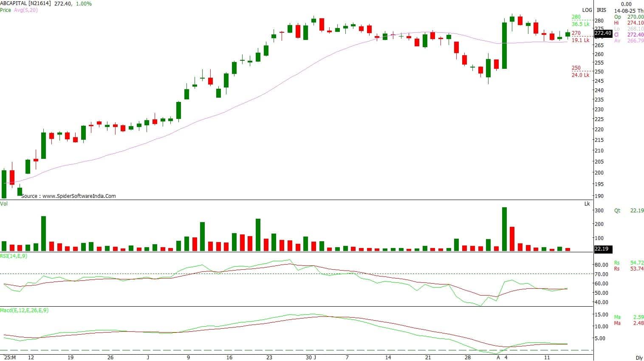Click the tall red volume bar after the spike

coord(512,239)
